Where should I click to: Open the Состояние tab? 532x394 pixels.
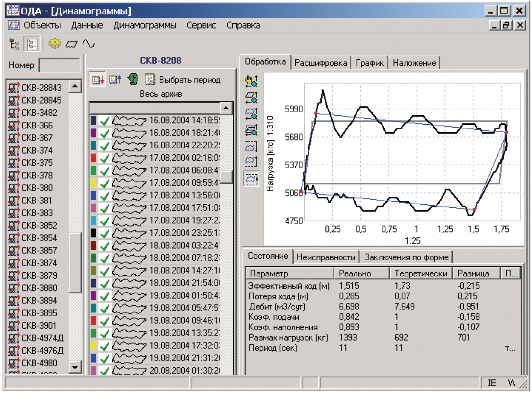[x=268, y=256]
